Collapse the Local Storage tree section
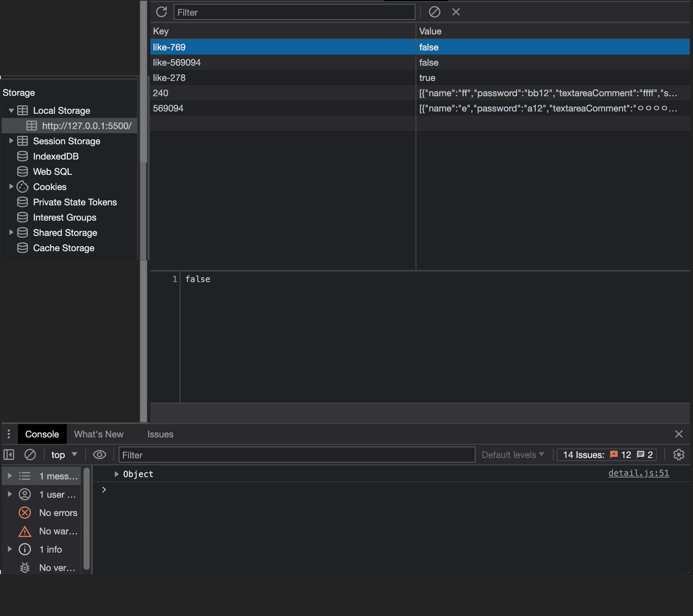Image resolution: width=693 pixels, height=616 pixels. 11,110
